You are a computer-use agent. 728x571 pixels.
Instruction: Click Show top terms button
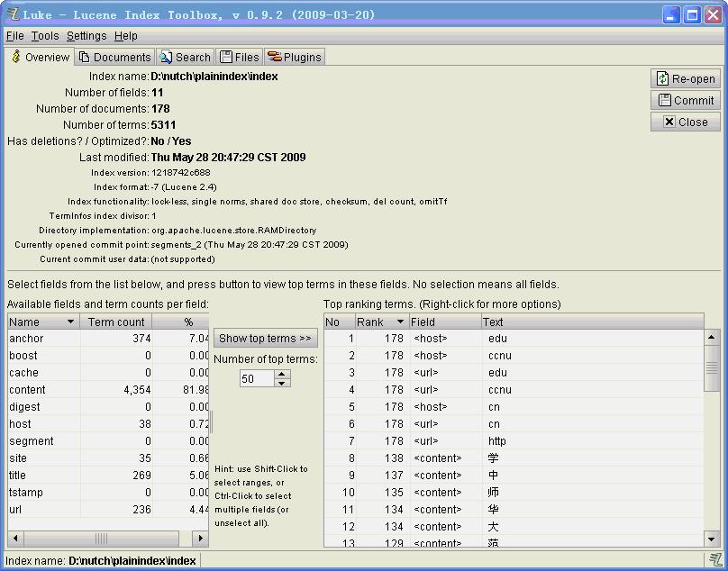(266, 339)
